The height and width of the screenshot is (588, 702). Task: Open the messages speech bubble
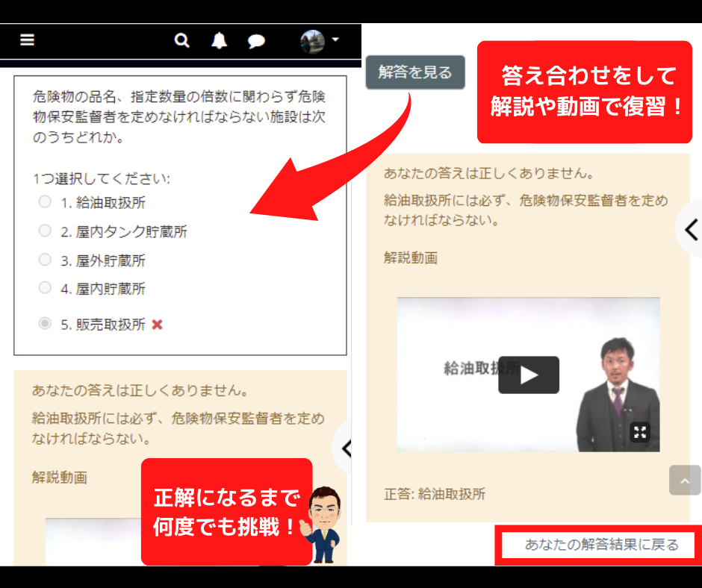tap(256, 41)
